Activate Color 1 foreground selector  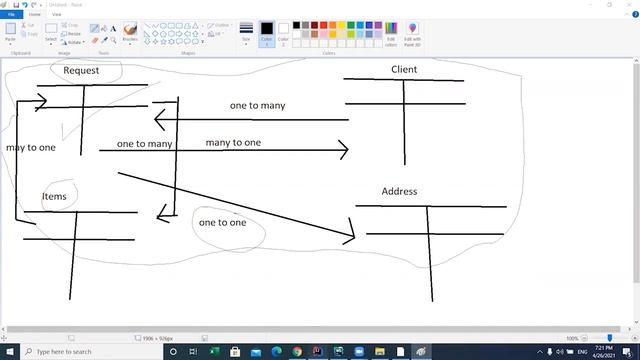click(267, 34)
